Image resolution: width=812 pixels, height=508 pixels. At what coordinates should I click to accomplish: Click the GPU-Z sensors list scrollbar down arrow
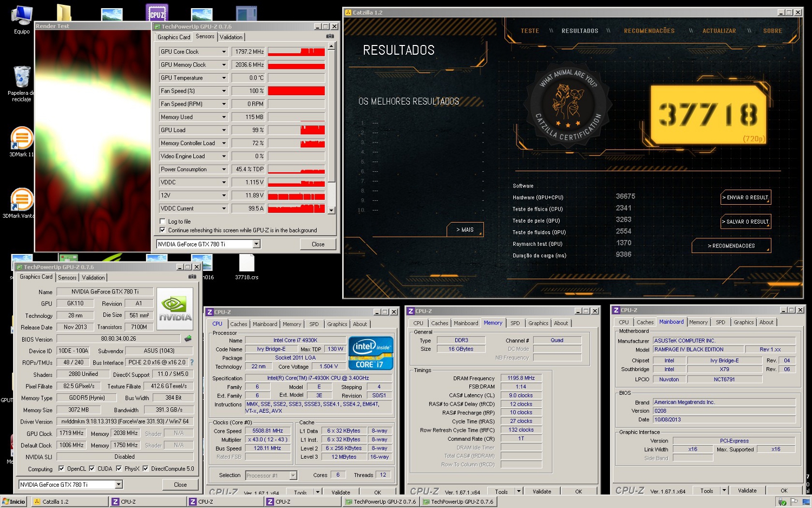[x=331, y=210]
